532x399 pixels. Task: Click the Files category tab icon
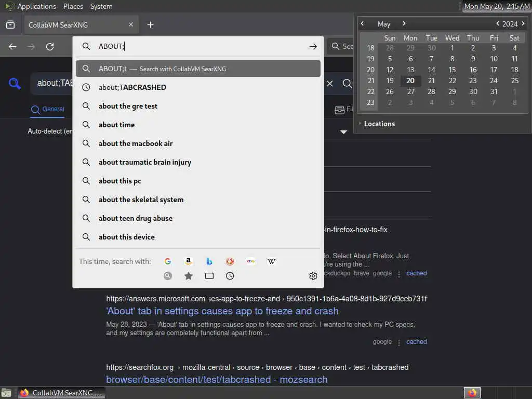(340, 110)
